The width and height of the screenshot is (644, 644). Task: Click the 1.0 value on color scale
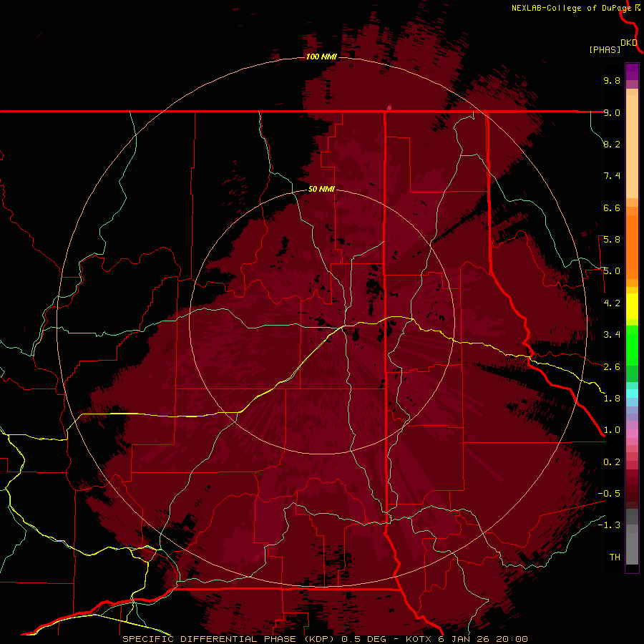(612, 430)
